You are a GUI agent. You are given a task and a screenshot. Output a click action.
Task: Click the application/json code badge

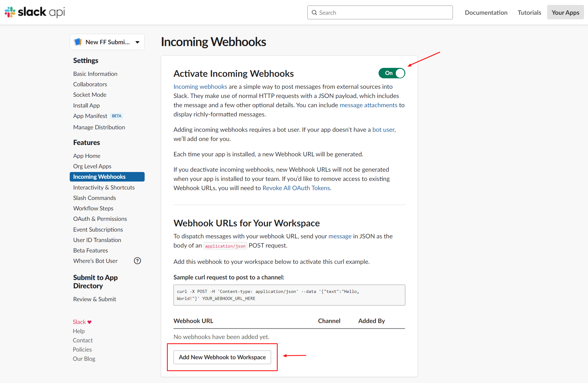click(225, 246)
